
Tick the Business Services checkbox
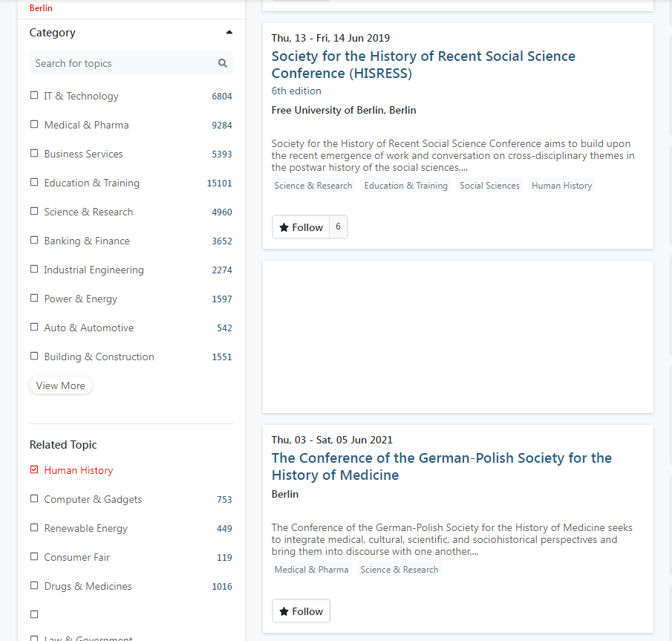tap(34, 153)
